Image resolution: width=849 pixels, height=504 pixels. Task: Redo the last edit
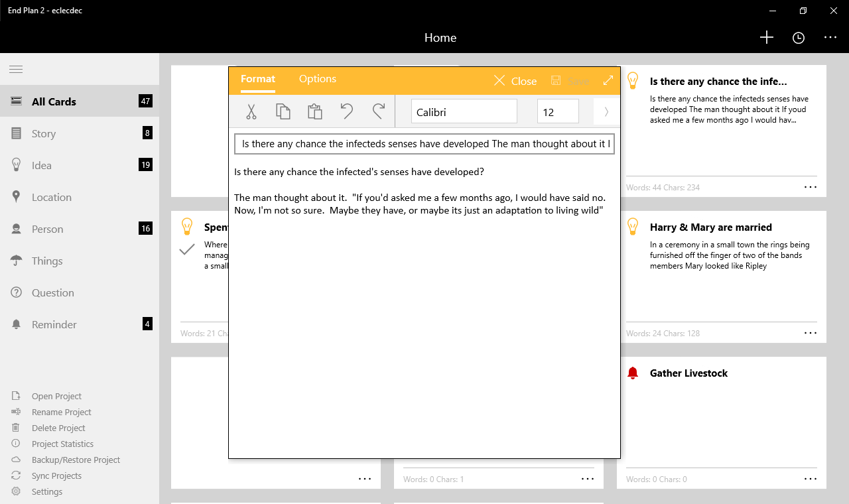tap(378, 111)
